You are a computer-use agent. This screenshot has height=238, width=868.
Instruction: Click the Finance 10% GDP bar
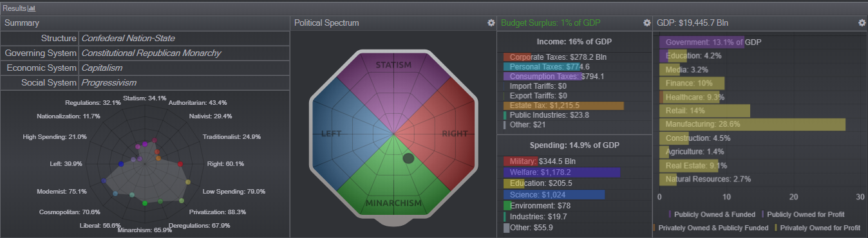692,83
